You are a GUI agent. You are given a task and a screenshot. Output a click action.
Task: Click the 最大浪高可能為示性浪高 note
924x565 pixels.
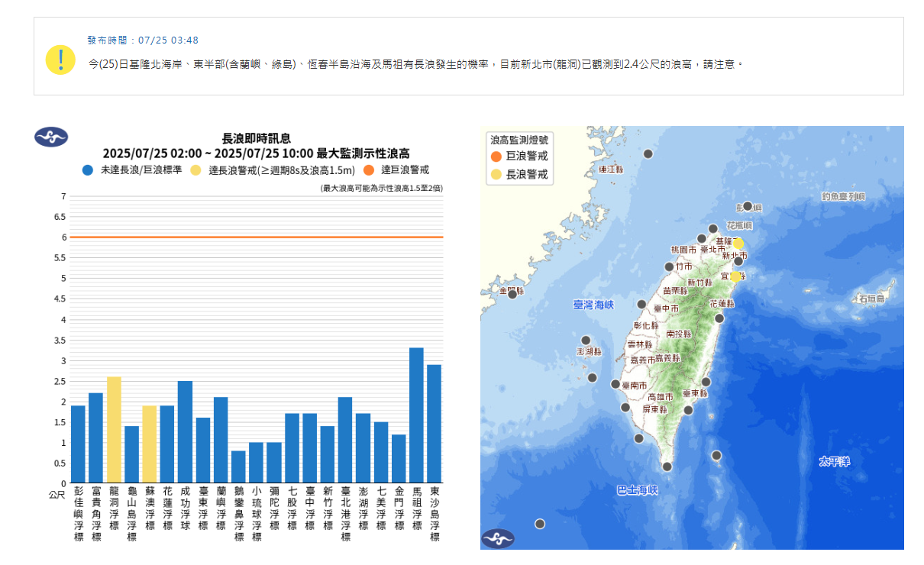pos(382,188)
